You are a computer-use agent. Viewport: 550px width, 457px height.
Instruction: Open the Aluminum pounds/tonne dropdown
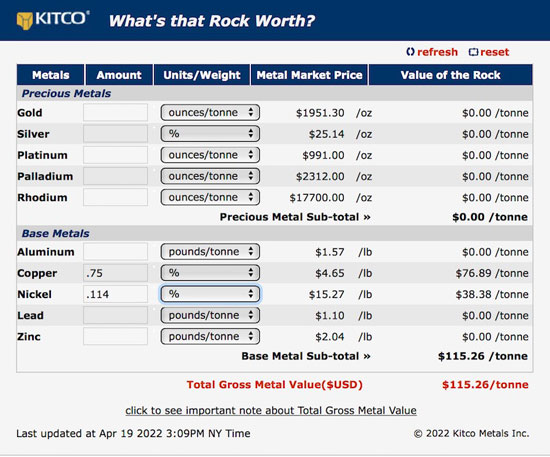210,252
